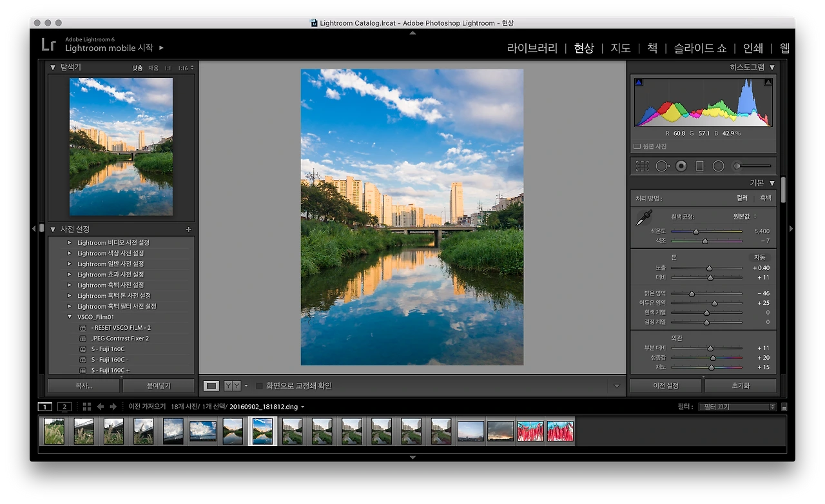Image resolution: width=825 pixels, height=504 pixels.
Task: Open the 슬라이드 쇼 module
Action: click(701, 48)
